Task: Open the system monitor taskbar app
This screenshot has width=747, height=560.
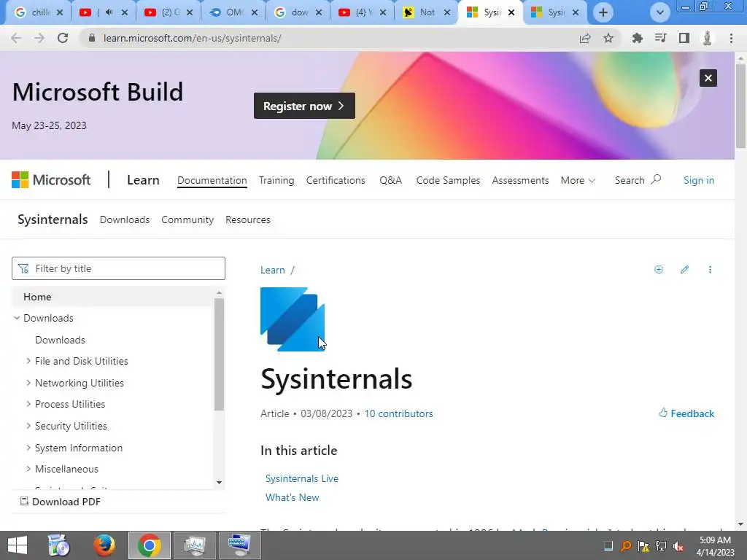Action: [x=194, y=545]
